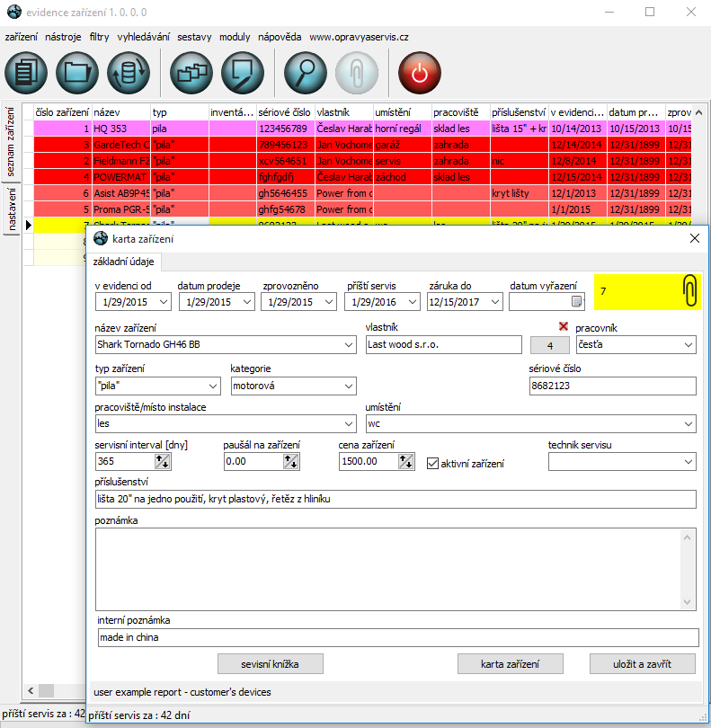Click the red X beside vlastník
Image resolution: width=711 pixels, height=728 pixels.
[564, 326]
